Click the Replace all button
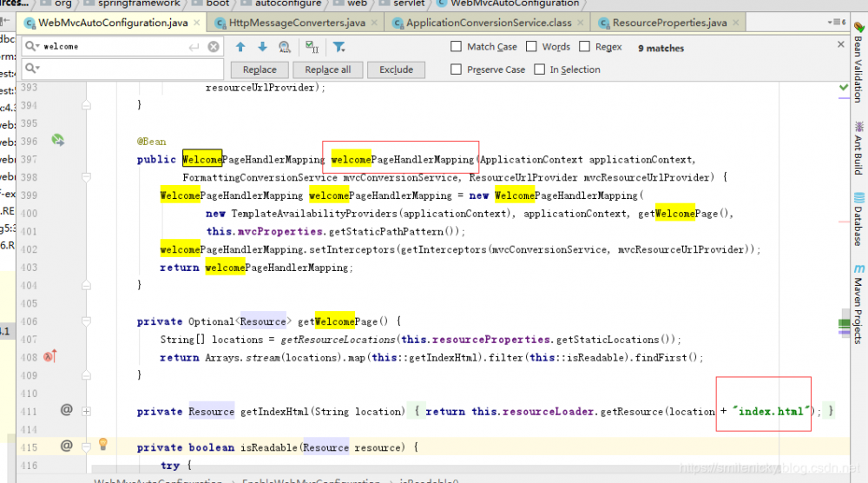 [x=327, y=69]
